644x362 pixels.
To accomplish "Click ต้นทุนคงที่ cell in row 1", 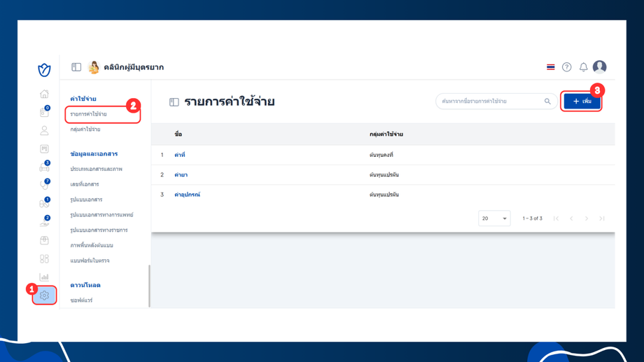I will (x=381, y=155).
